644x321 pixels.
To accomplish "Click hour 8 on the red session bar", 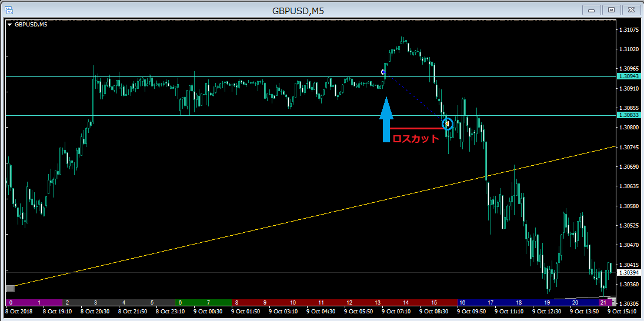I will pos(236,303).
